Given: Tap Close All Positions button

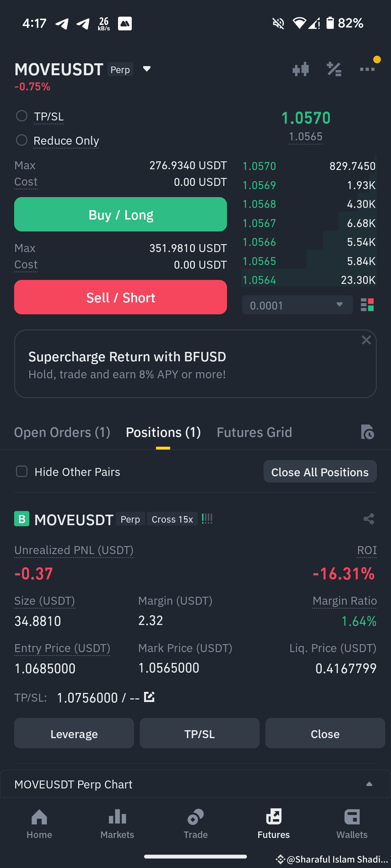Looking at the screenshot, I should (320, 472).
